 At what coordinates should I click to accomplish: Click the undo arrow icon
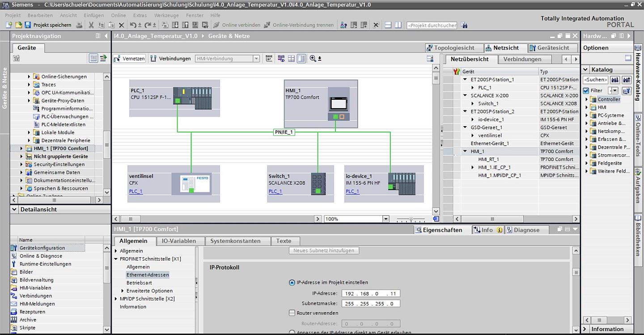(133, 25)
